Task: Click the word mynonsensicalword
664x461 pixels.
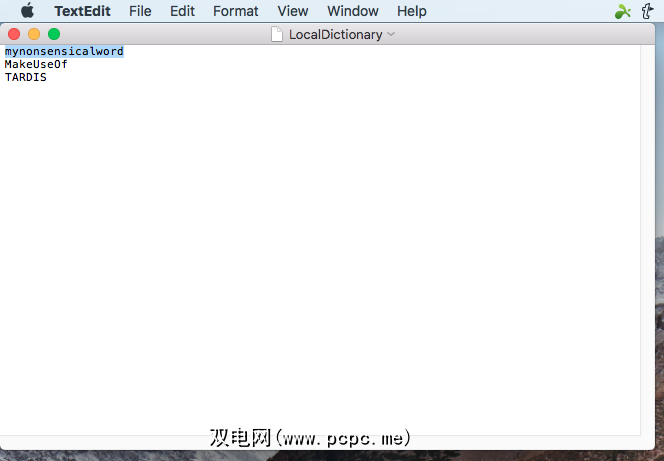Action: (64, 52)
